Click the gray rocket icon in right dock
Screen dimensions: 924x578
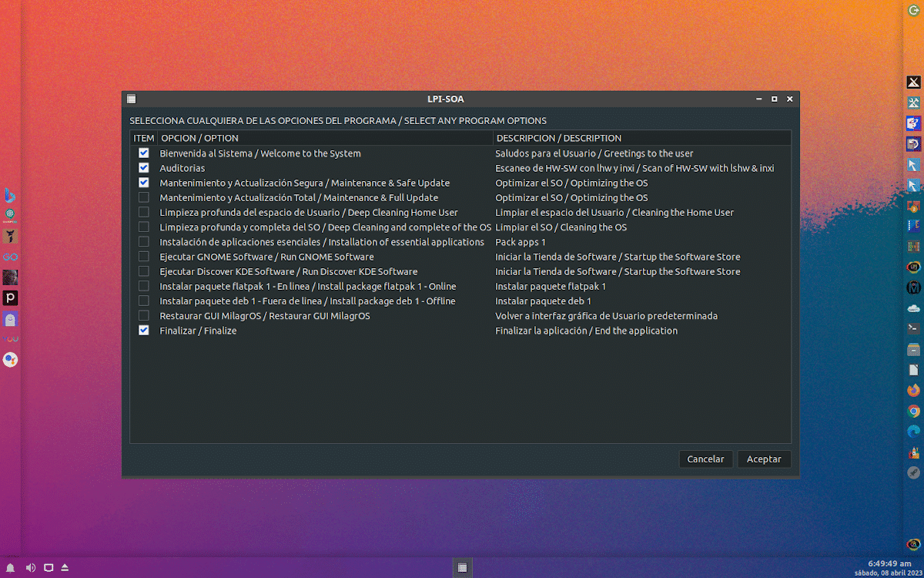[914, 472]
